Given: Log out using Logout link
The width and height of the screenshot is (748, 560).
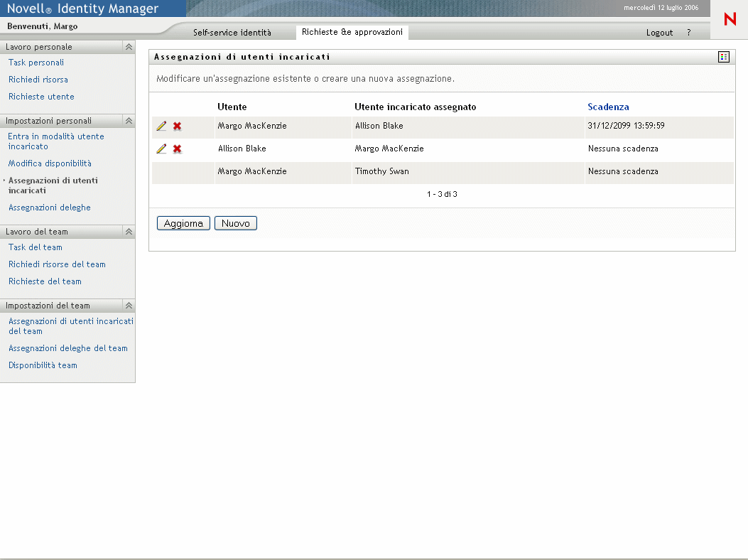Looking at the screenshot, I should pyautogui.click(x=659, y=33).
